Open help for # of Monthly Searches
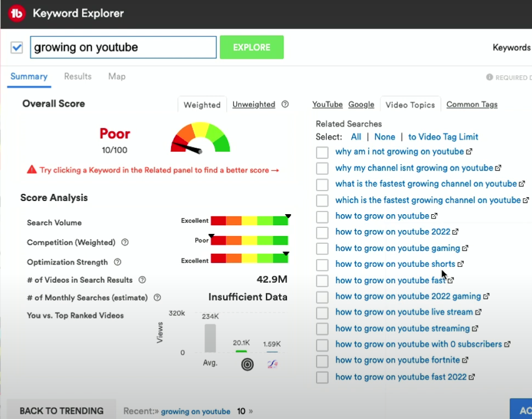This screenshot has height=419, width=532. click(157, 298)
